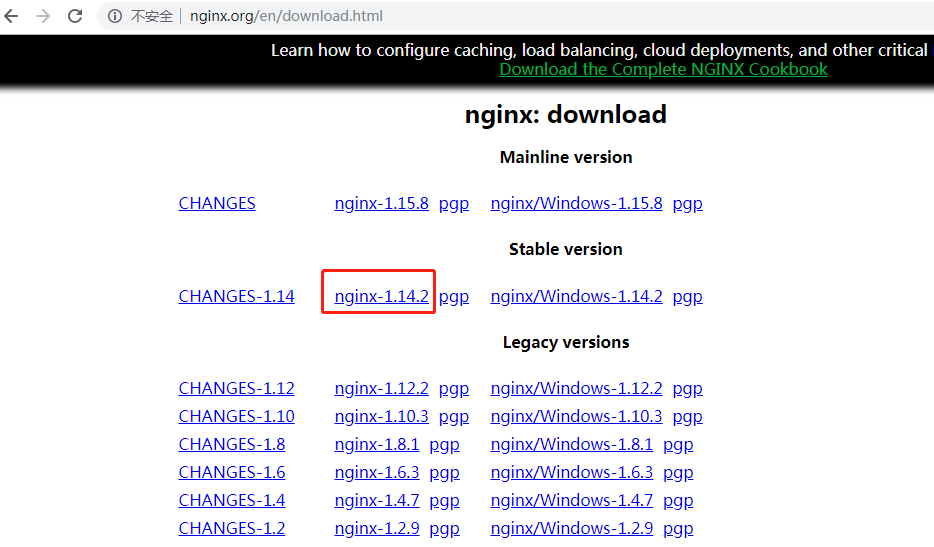Viewport: 934px width, 547px height.
Task: Open CHANGES-1.2 link
Action: click(x=232, y=529)
